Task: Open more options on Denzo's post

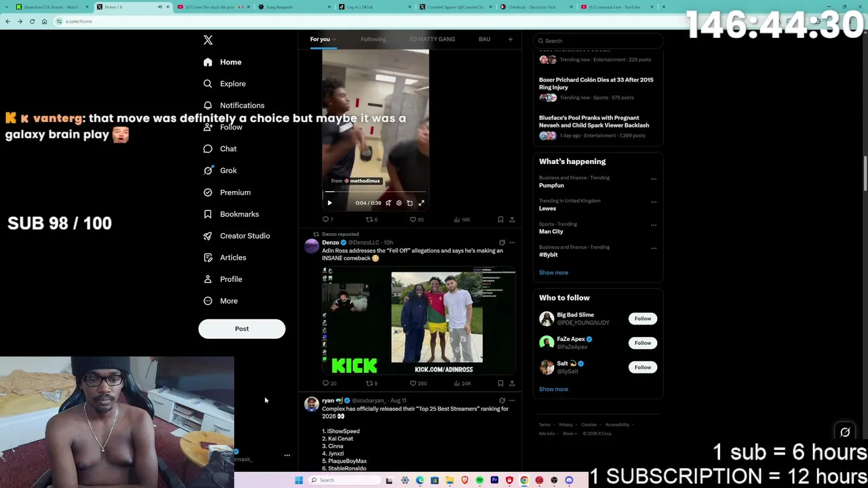Action: tap(512, 243)
